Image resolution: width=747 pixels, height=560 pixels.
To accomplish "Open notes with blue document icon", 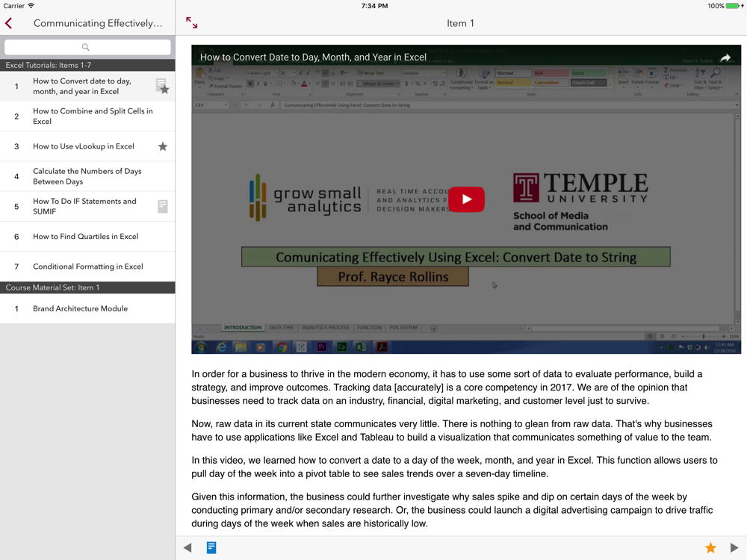I will [x=211, y=547].
